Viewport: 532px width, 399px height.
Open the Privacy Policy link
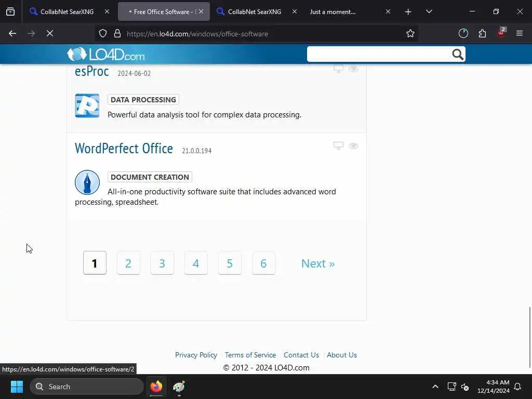196,355
